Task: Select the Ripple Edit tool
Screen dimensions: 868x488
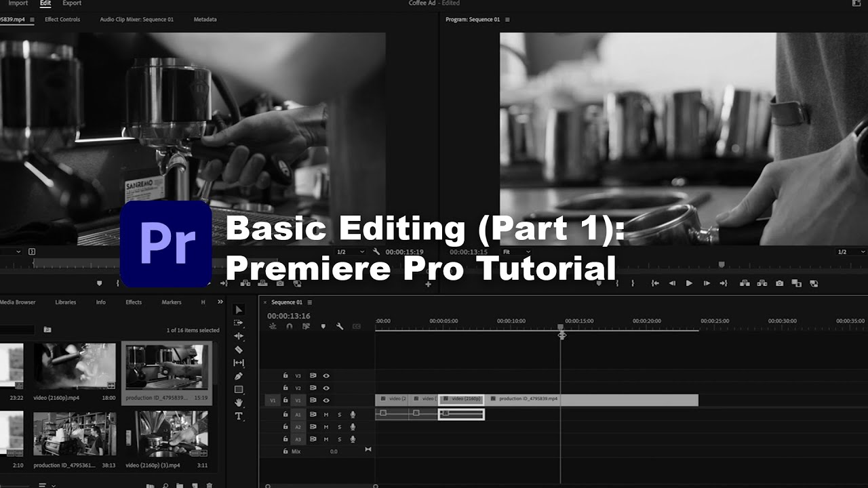Action: tap(239, 336)
